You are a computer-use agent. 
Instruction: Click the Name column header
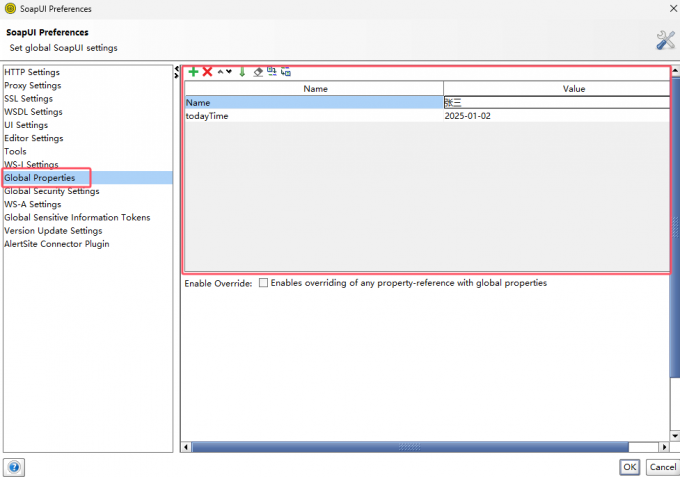(314, 88)
